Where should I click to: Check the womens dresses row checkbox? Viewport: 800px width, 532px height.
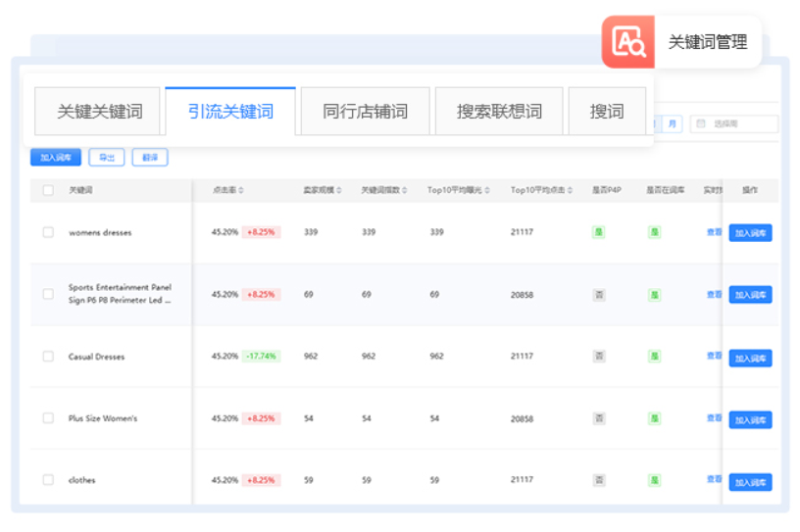(48, 232)
